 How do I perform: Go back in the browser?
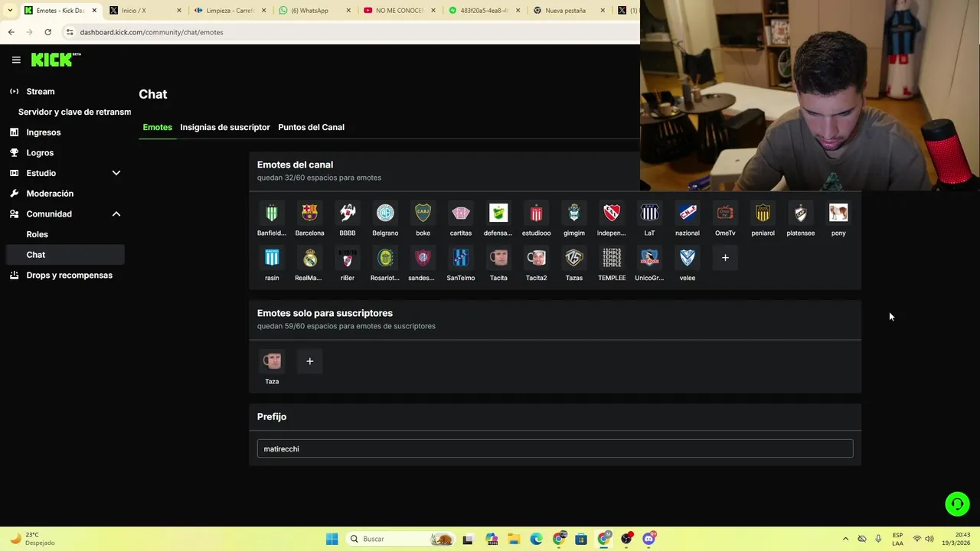(11, 32)
